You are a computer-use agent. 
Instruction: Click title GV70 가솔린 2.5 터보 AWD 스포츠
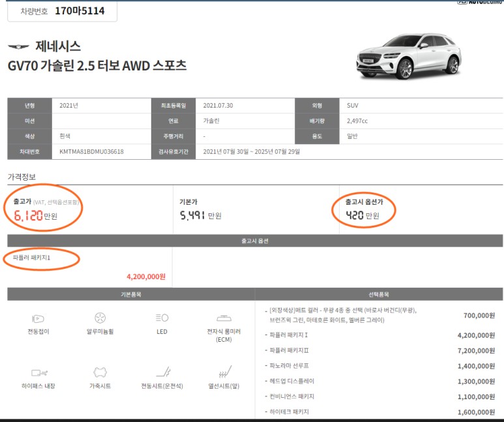[97, 66]
